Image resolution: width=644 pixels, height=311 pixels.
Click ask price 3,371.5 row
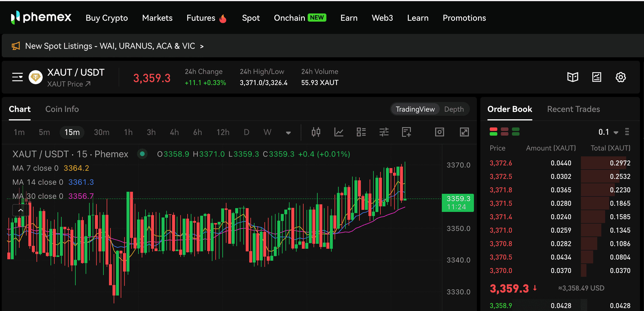[x=560, y=203]
